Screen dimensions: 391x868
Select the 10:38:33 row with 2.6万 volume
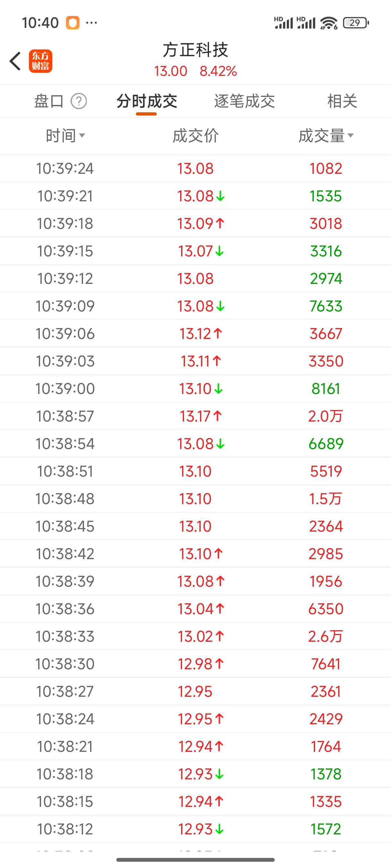[x=195, y=636]
